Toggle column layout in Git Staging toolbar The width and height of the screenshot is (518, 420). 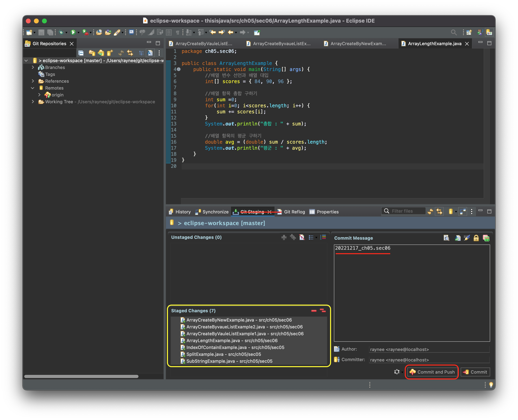[463, 211]
